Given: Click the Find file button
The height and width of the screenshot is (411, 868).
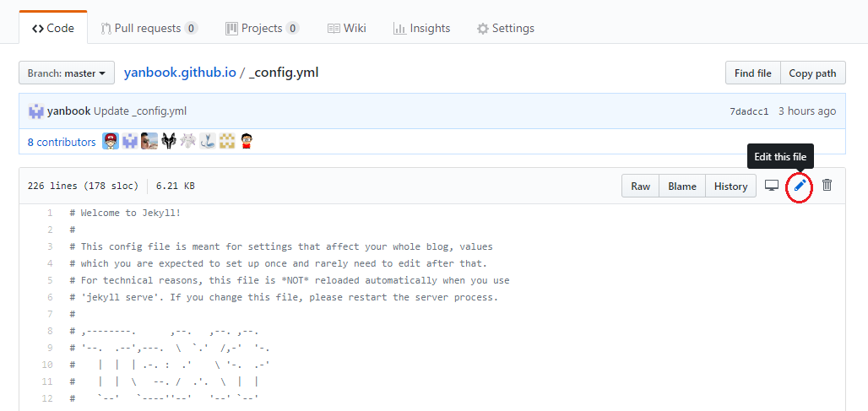Looking at the screenshot, I should [752, 73].
